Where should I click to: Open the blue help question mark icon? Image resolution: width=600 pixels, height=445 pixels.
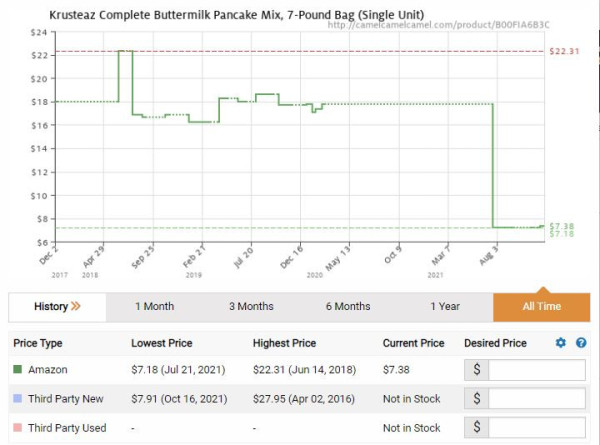coord(581,342)
